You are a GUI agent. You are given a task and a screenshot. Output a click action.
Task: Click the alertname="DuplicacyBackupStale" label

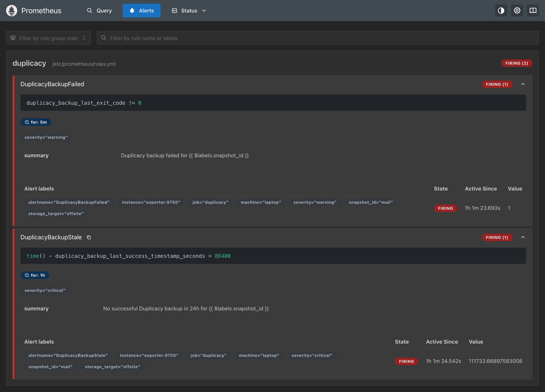tap(68, 356)
